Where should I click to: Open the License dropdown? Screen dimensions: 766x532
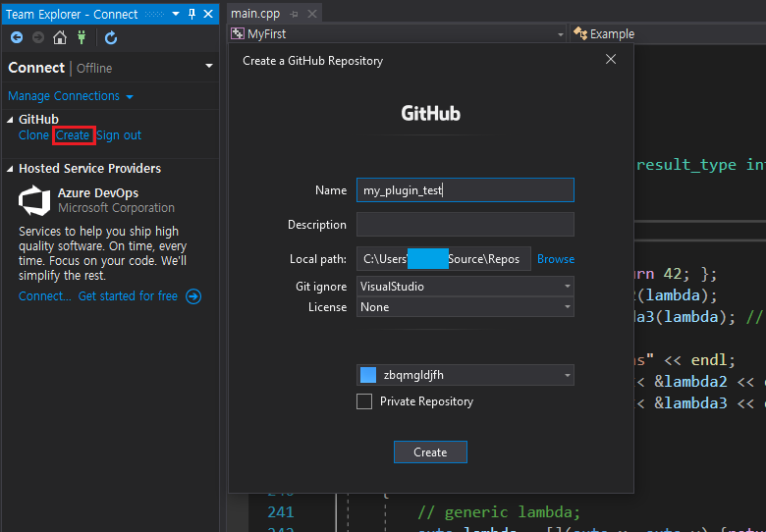pos(465,307)
